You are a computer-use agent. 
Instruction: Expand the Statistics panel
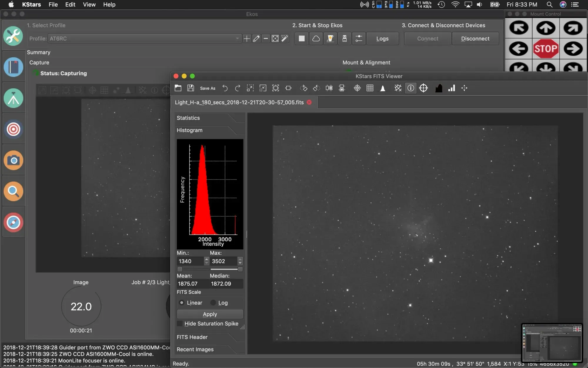(x=188, y=118)
